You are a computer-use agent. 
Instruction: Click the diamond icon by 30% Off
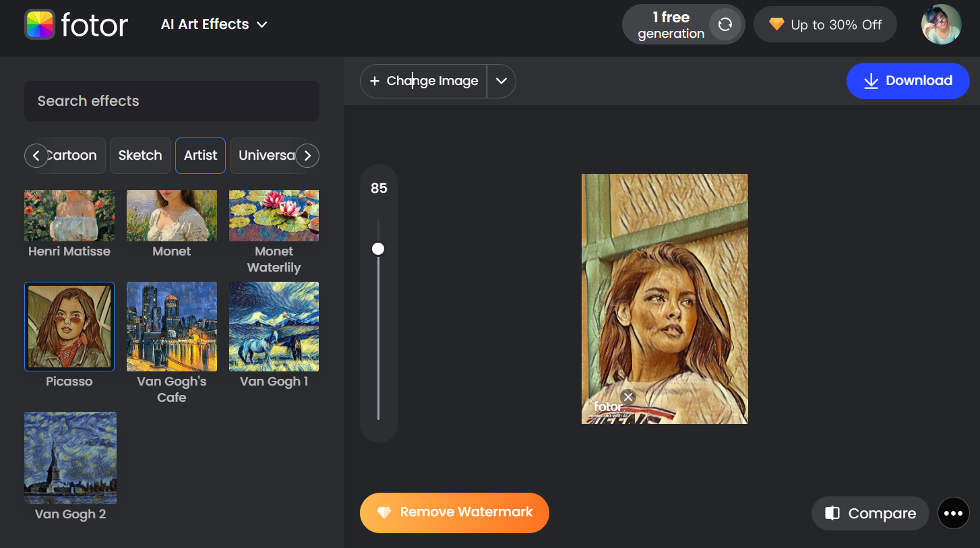(776, 24)
